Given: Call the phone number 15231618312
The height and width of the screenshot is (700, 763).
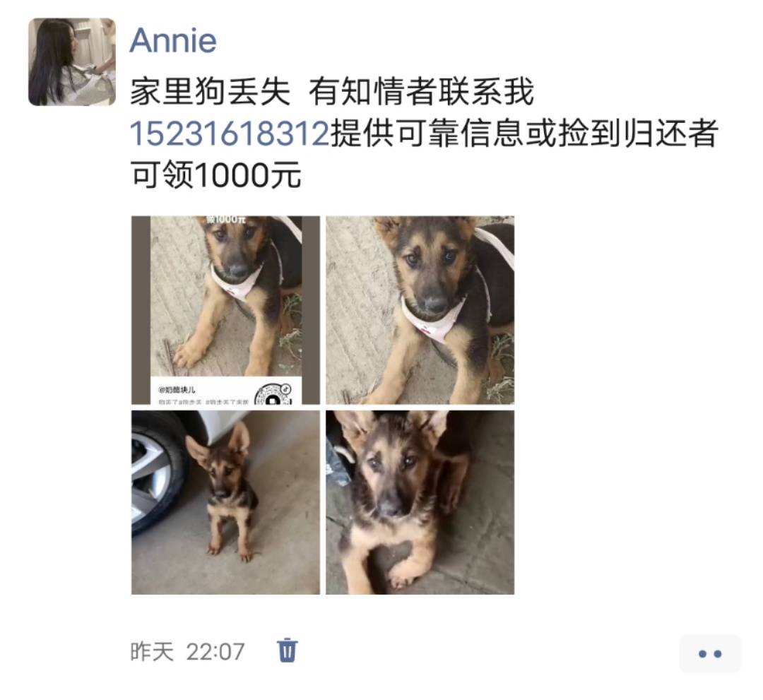Looking at the screenshot, I should [x=230, y=134].
